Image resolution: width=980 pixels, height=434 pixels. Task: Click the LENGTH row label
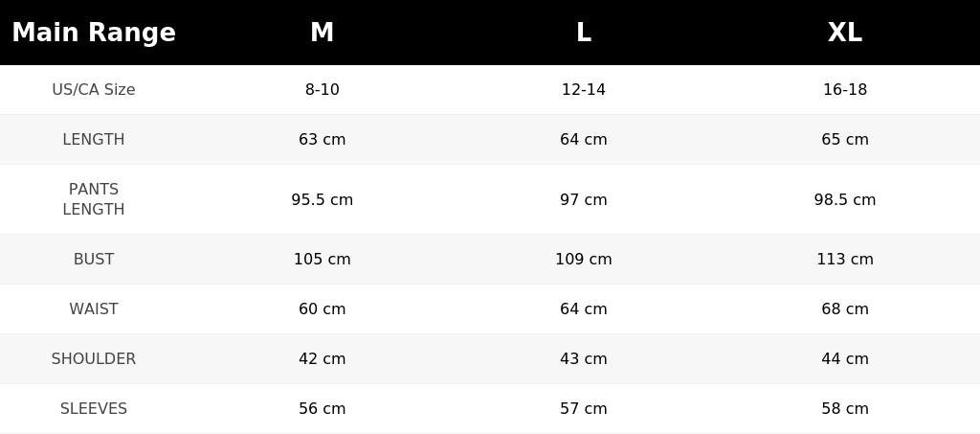(94, 140)
